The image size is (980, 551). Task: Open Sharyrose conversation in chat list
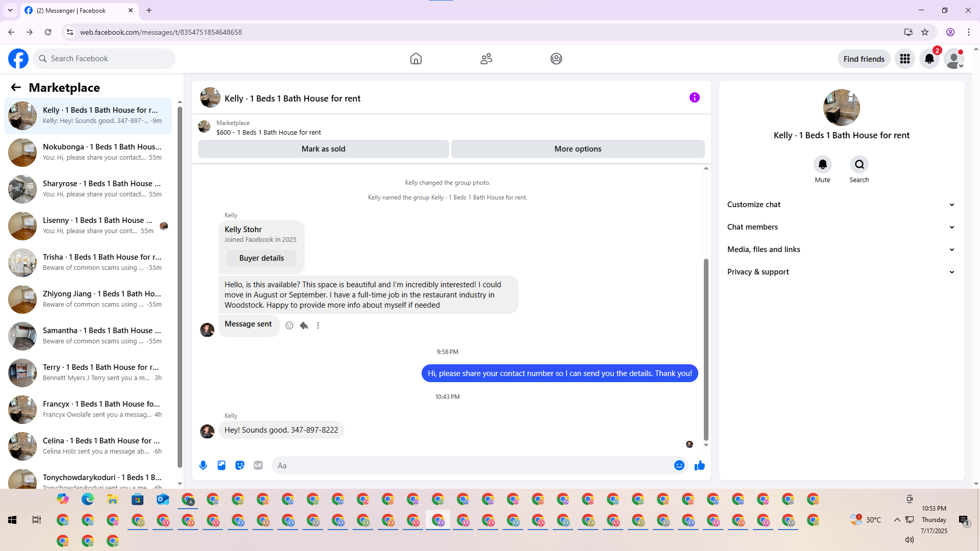pyautogui.click(x=88, y=189)
